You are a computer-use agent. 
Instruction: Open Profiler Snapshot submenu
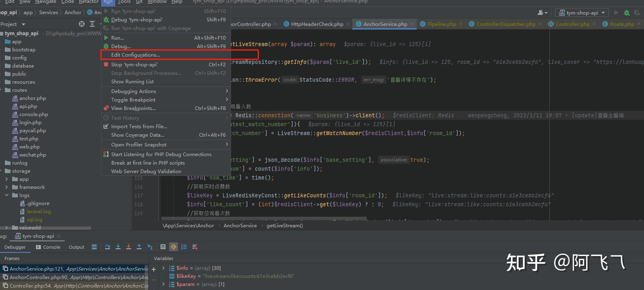click(166, 144)
